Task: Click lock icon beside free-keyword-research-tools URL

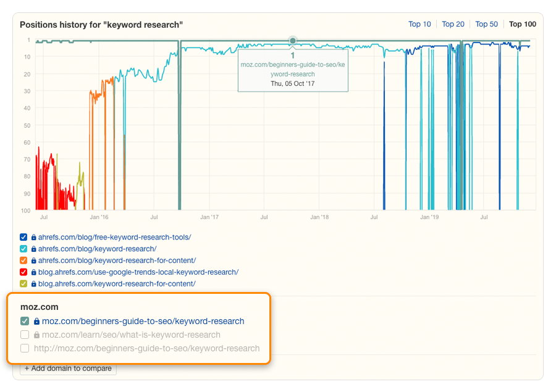Action: (34, 237)
